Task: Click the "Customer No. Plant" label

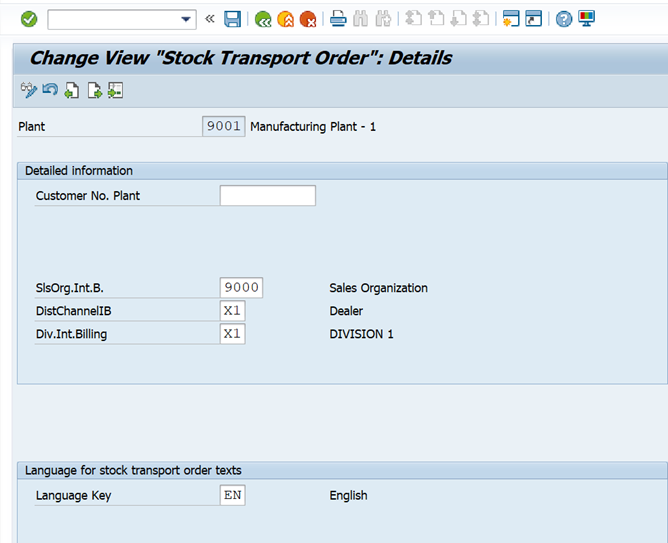Action: tap(88, 196)
